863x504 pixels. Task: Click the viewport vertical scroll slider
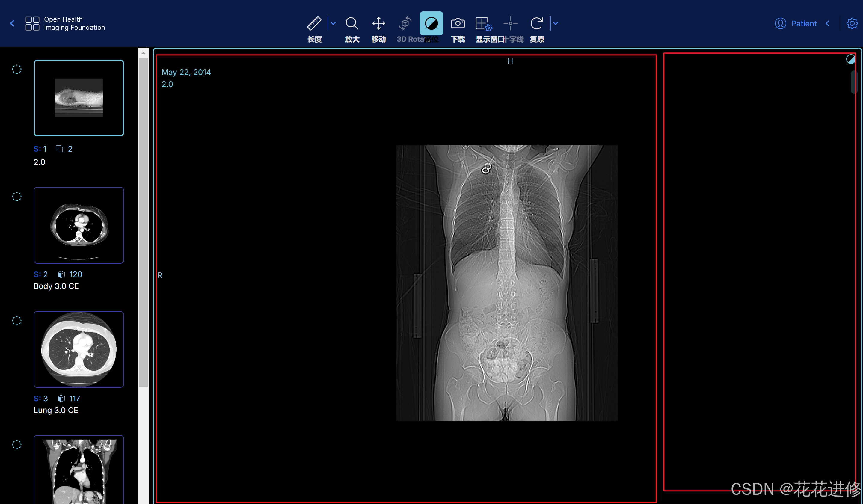pyautogui.click(x=854, y=82)
